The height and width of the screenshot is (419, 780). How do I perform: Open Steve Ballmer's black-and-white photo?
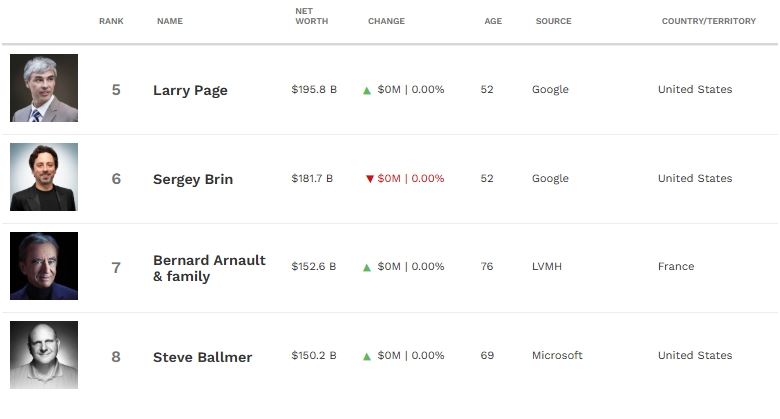(44, 355)
